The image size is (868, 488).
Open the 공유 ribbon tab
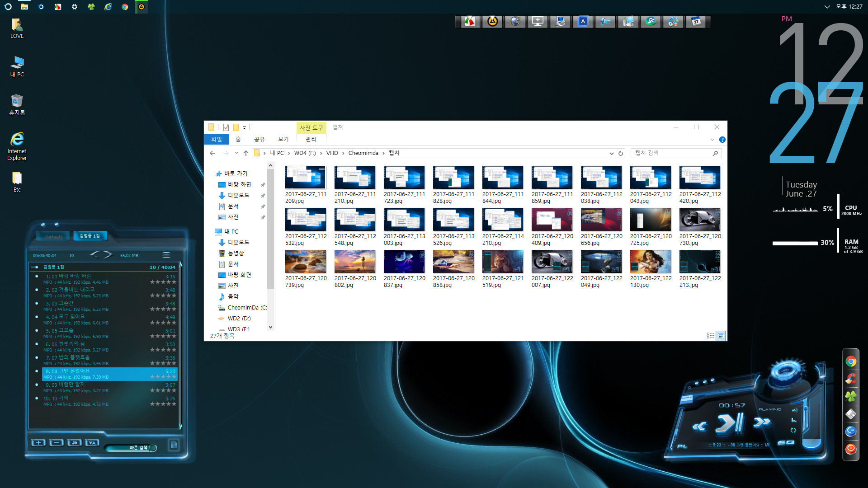click(259, 139)
